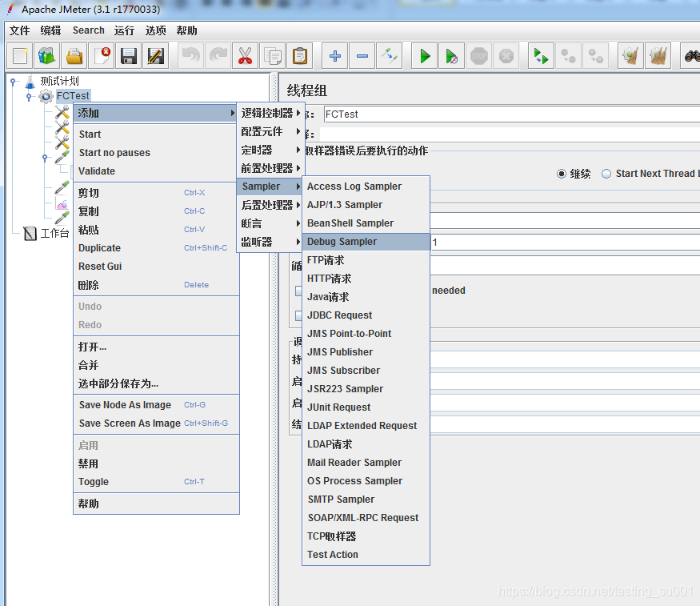The height and width of the screenshot is (606, 700).
Task: Open the 帮助 menu in menu bar
Action: point(186,30)
